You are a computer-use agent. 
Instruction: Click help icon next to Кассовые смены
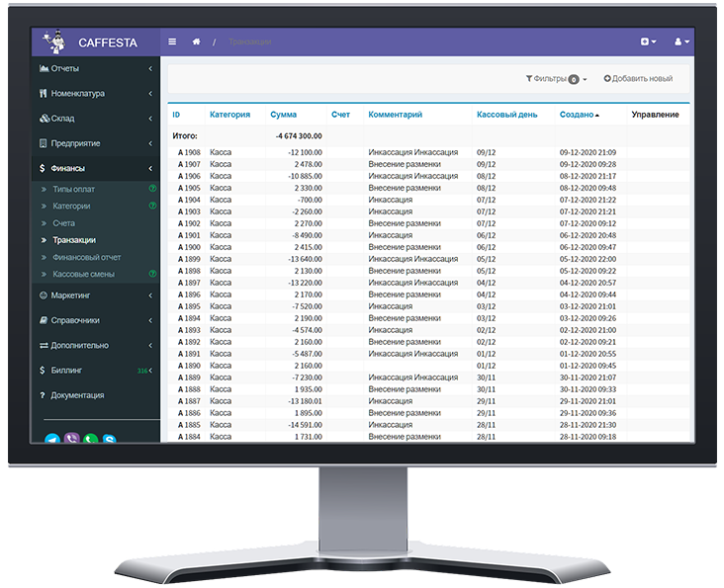152,274
